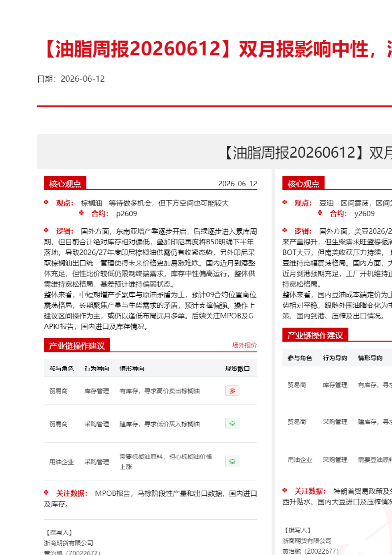Screen dimensions: 392x555
Task: Click the 空 tag in 用油企业 row
Action: click(232, 462)
